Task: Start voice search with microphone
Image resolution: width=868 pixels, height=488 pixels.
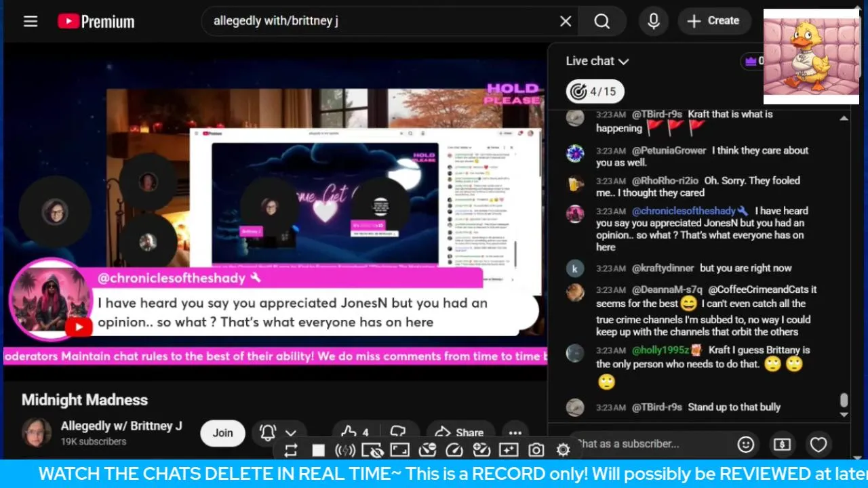Action: click(x=654, y=21)
